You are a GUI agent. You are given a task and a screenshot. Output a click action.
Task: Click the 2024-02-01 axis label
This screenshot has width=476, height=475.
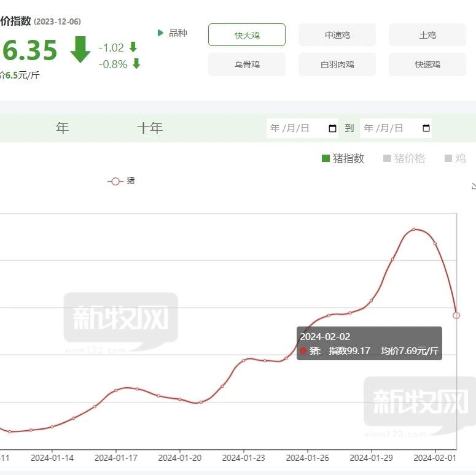[435, 458]
